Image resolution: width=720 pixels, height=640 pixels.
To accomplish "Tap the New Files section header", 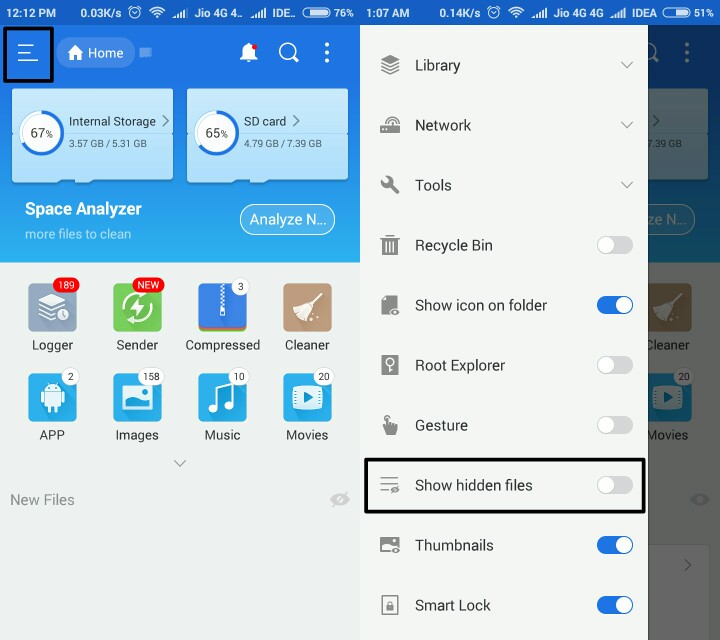I will (42, 500).
